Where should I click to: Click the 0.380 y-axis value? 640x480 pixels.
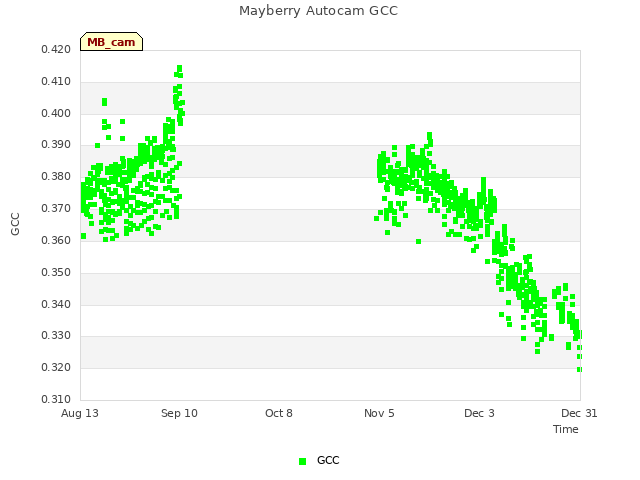tap(56, 176)
